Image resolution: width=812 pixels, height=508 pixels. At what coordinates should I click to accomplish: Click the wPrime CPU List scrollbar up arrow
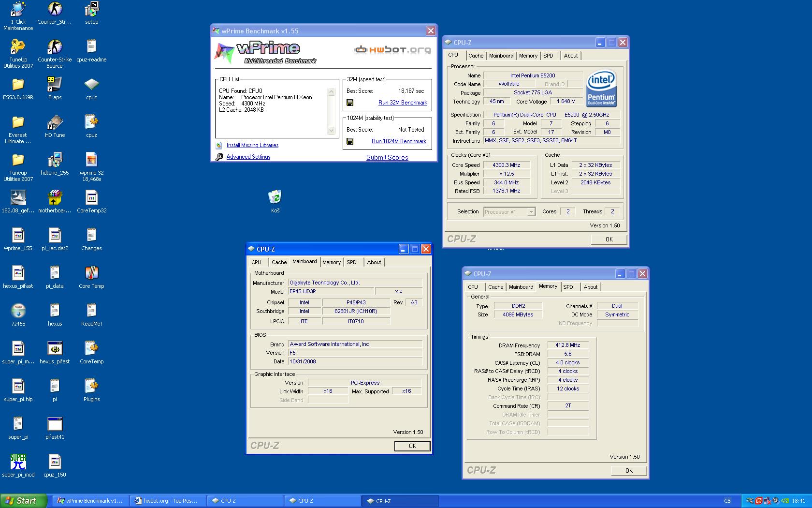(332, 91)
